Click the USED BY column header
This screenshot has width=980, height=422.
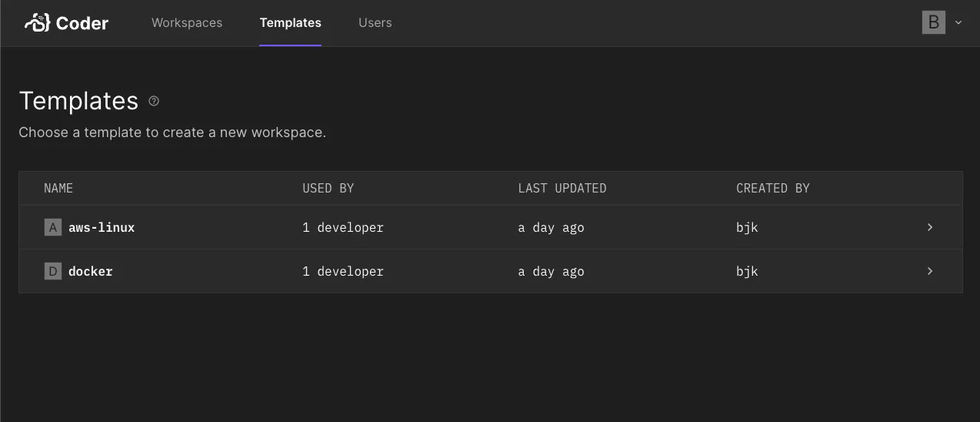(x=328, y=188)
